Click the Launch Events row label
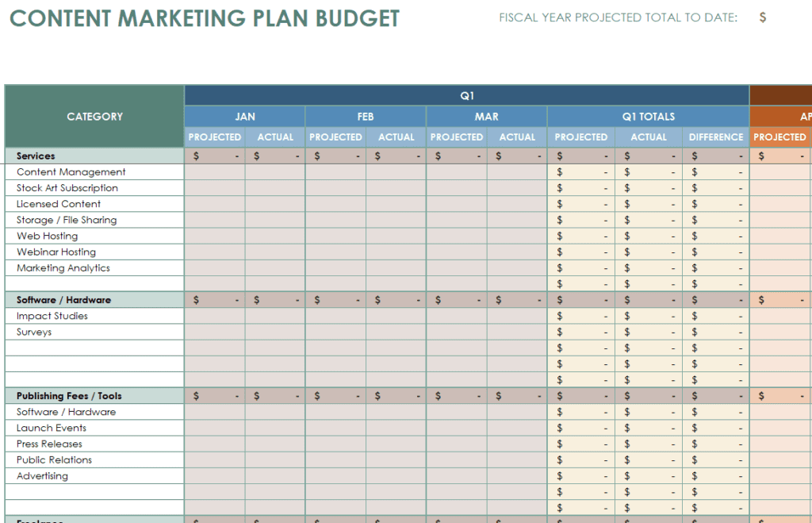The width and height of the screenshot is (812, 523). 52,428
